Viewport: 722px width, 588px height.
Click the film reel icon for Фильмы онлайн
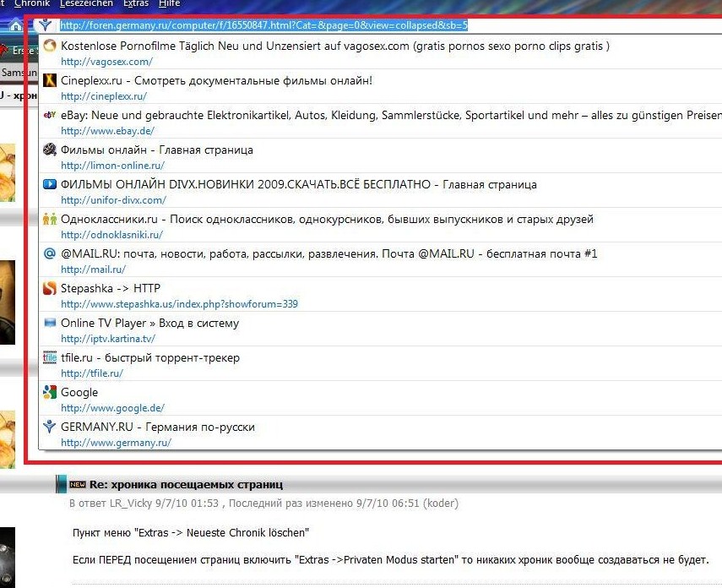coord(49,150)
